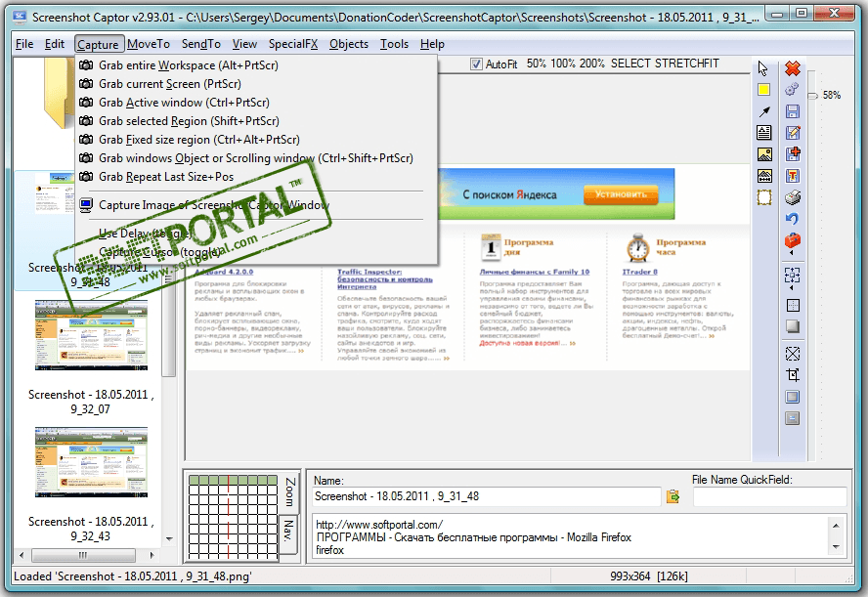Switch to the Nav. vertical tab
Viewport: 868px width, 597px height.
point(289,533)
